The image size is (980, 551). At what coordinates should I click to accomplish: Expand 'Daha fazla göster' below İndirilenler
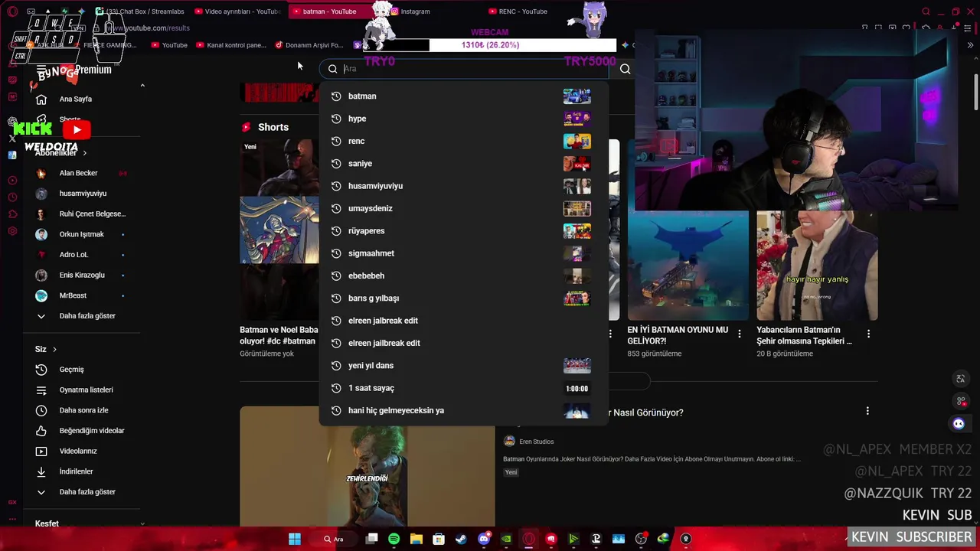83,492
